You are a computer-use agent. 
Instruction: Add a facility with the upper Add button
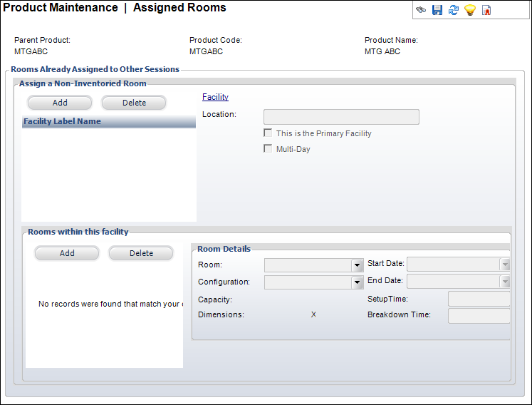(60, 103)
